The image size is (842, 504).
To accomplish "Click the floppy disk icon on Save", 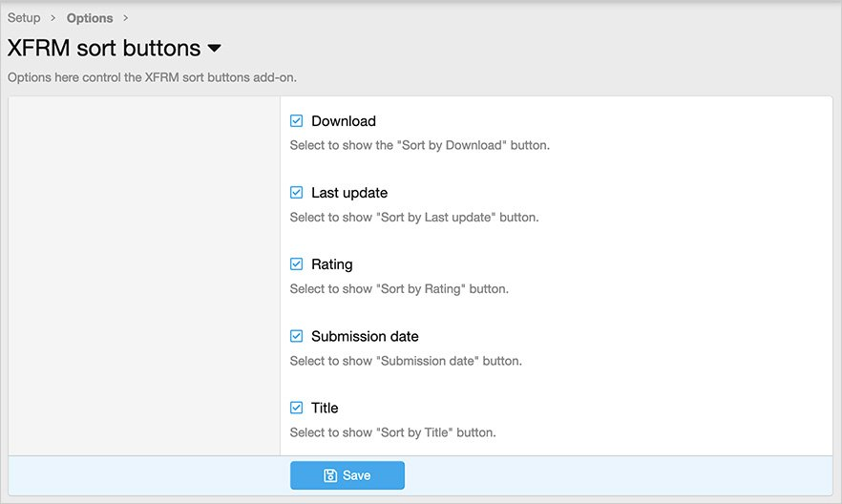I will point(330,475).
